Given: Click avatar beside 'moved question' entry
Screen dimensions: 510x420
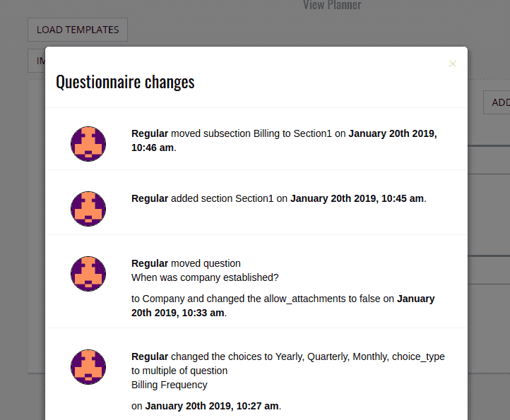Looking at the screenshot, I should tap(88, 274).
